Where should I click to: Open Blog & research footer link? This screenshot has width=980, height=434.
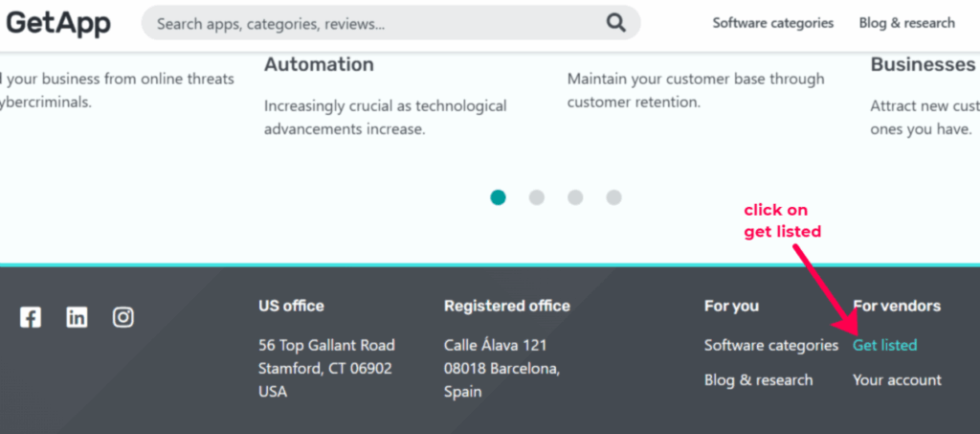coord(759,380)
